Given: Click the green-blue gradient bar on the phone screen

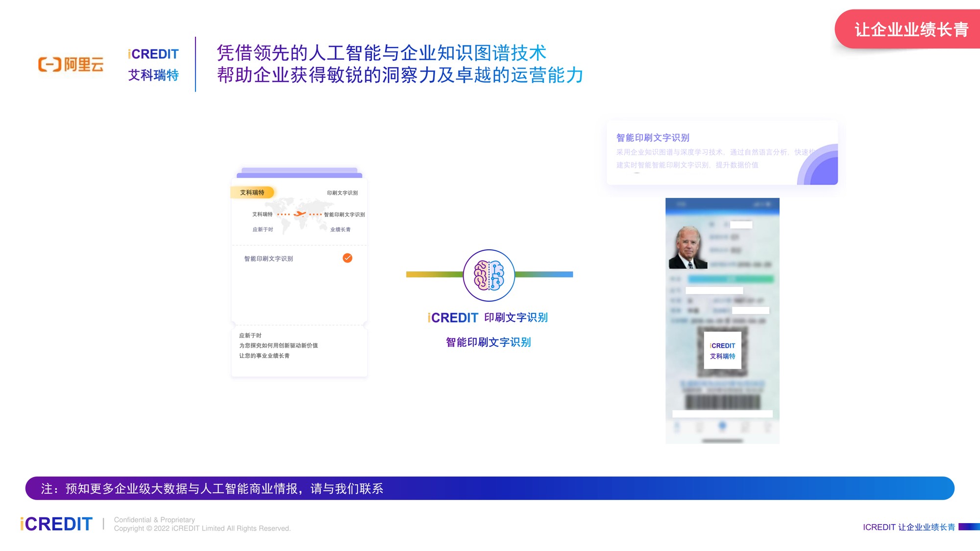Looking at the screenshot, I should click(731, 279).
